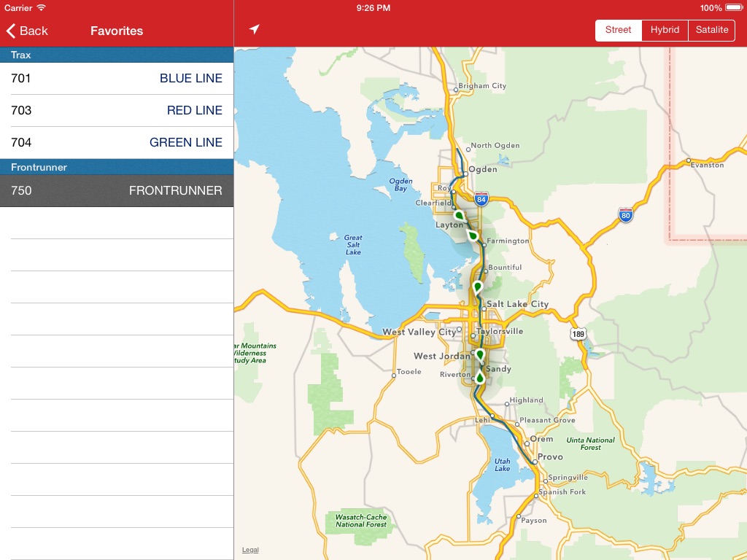Tap the current location arrow icon
The width and height of the screenshot is (747, 560).
pyautogui.click(x=254, y=30)
